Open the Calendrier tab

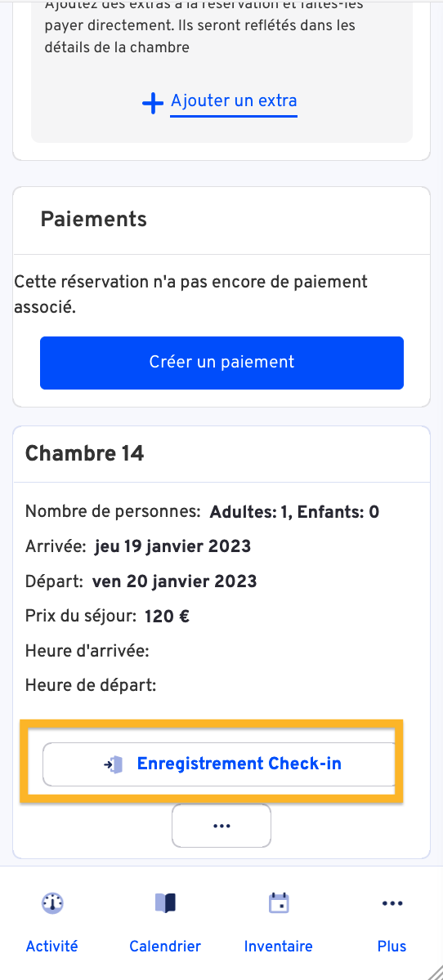pos(165,947)
